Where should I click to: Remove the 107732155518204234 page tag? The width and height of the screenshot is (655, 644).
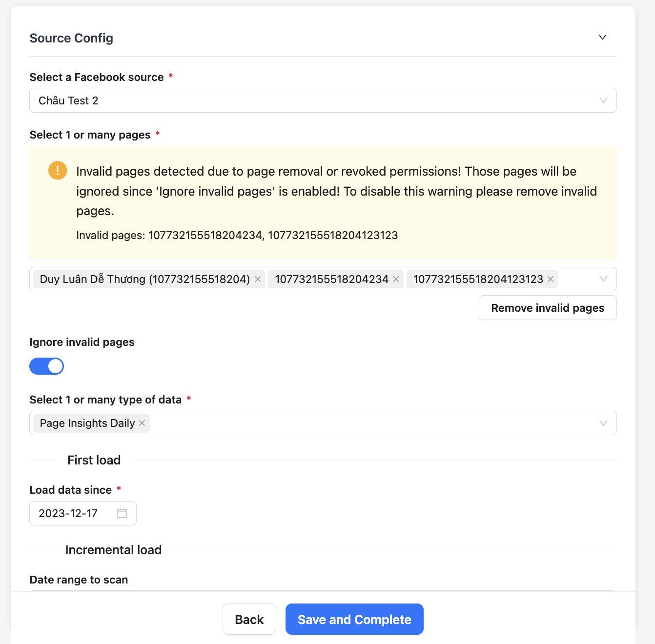pyautogui.click(x=396, y=279)
